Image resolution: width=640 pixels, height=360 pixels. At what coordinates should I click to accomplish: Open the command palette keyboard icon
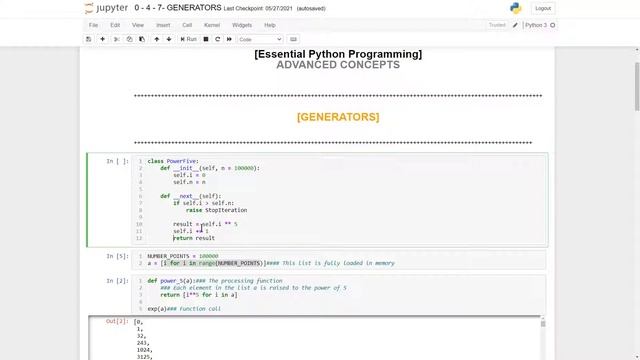[293, 39]
